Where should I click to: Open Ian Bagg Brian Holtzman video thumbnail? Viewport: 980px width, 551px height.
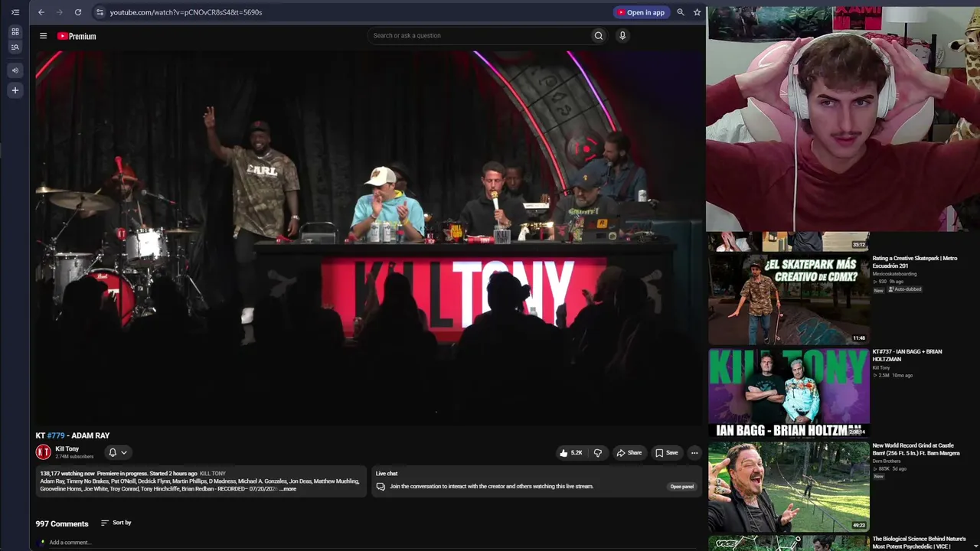point(789,393)
